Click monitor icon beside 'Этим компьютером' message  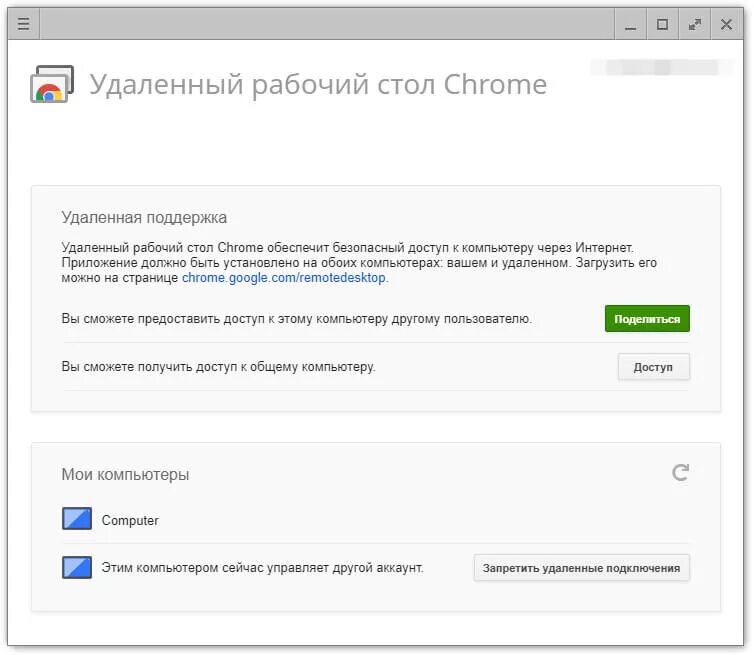(x=77, y=567)
